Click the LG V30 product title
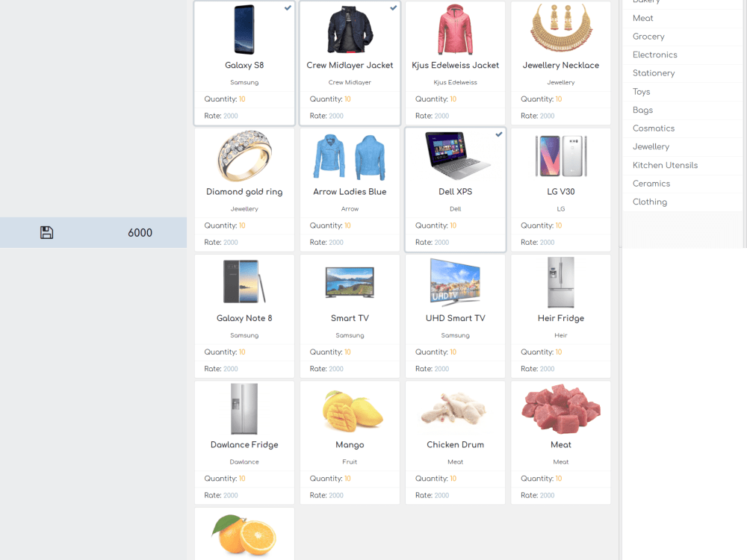747x560 pixels. (x=561, y=192)
